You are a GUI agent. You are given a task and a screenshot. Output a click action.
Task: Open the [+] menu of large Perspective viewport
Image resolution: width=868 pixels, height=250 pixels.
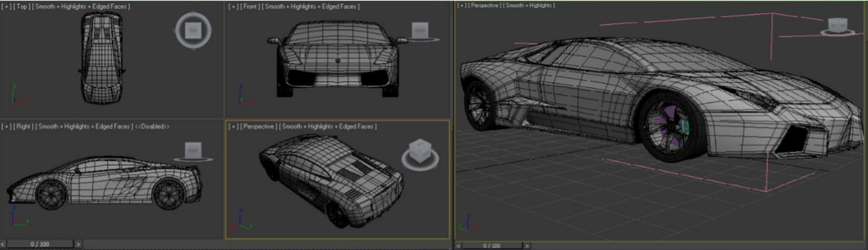point(461,5)
